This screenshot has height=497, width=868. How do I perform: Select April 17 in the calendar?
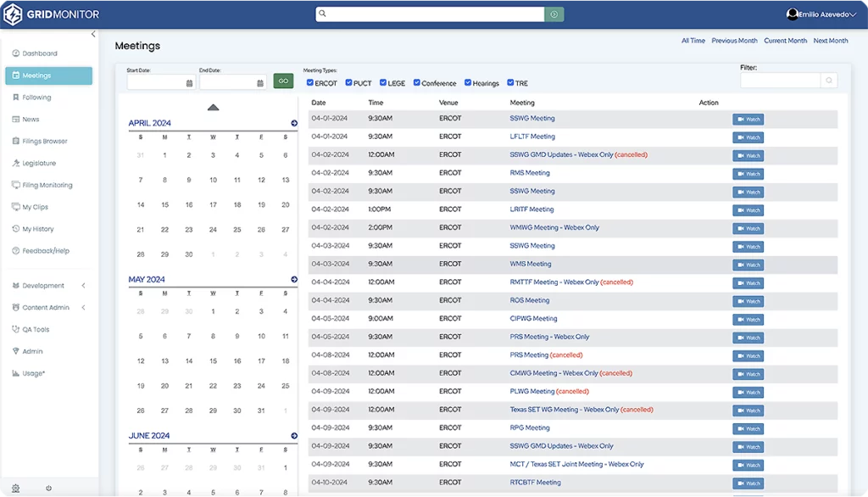point(213,205)
